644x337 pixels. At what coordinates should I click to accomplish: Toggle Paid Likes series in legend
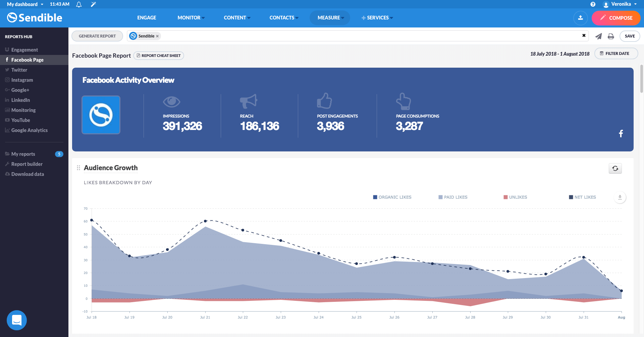pyautogui.click(x=453, y=197)
